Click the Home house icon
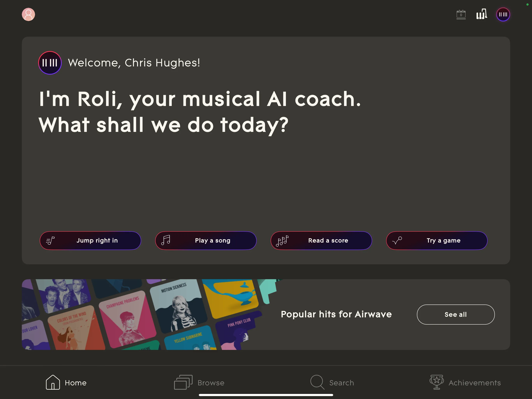 pyautogui.click(x=53, y=382)
